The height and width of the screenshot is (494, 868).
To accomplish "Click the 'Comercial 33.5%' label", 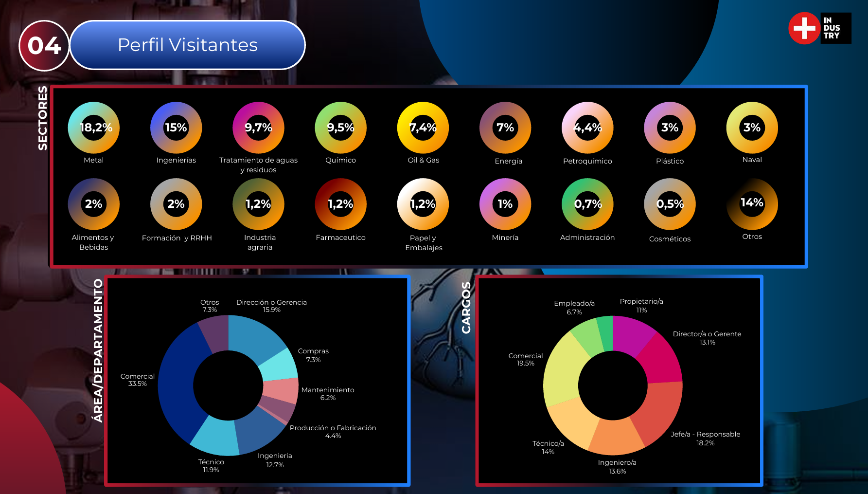I will 138,380.
